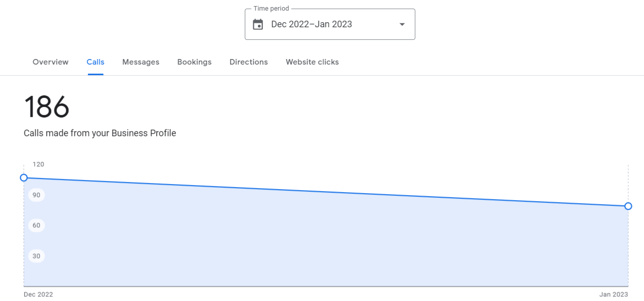Viewport: 644px width, 301px height.
Task: Go to the Bookings tab
Action: point(194,62)
